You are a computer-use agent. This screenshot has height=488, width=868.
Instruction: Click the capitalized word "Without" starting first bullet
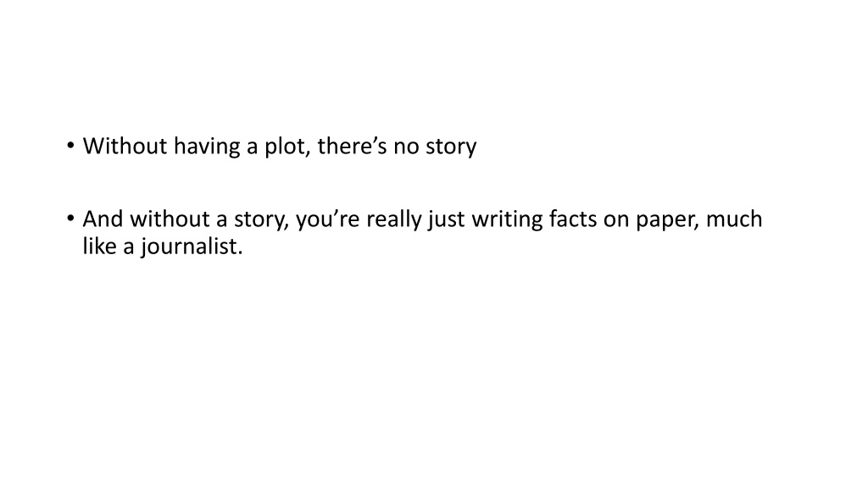point(125,146)
